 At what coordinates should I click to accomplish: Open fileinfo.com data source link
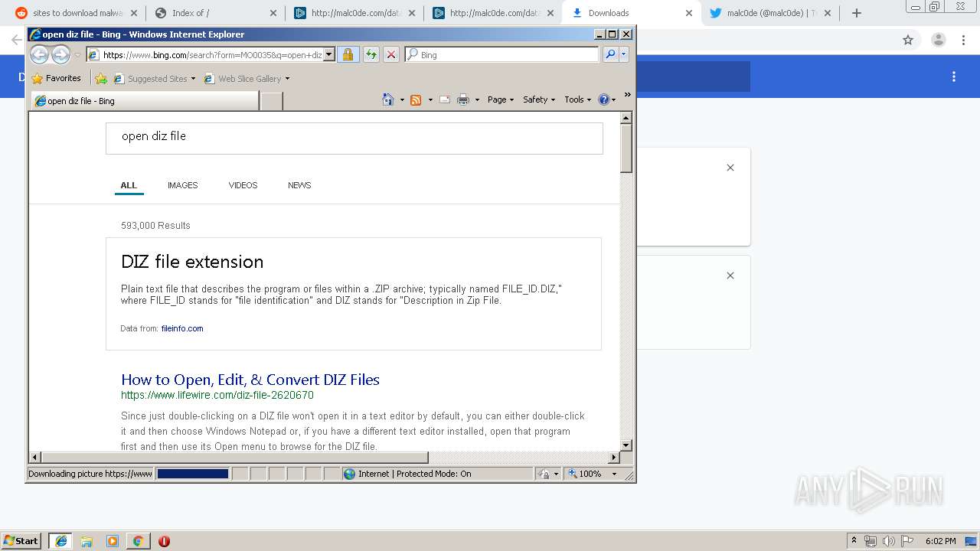coord(182,328)
